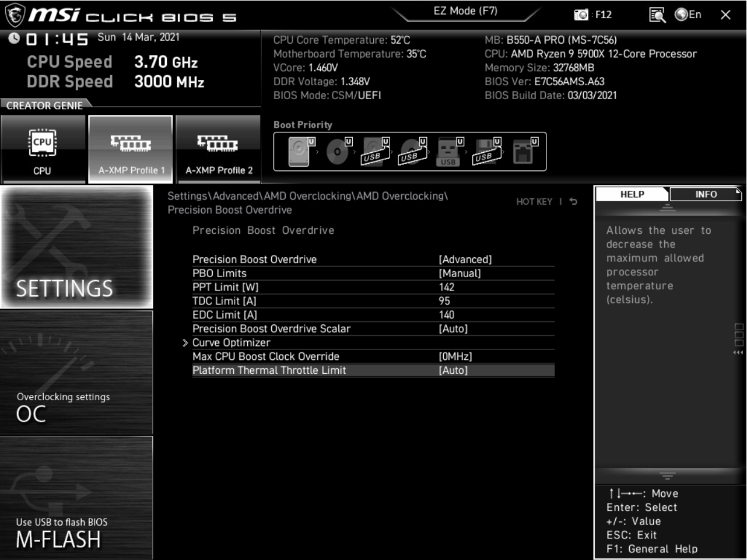Image resolution: width=747 pixels, height=560 pixels.
Task: Change Platform Thermal Throttle Limit [Auto] value
Action: tap(453, 370)
